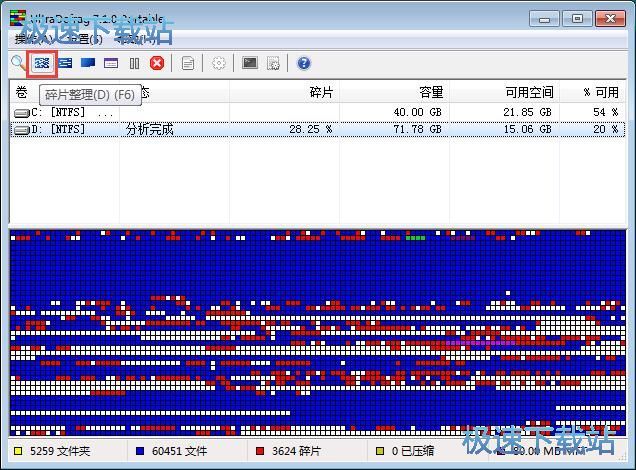Click the 0 已压缩 status entry
The height and width of the screenshot is (470, 636).
click(413, 451)
